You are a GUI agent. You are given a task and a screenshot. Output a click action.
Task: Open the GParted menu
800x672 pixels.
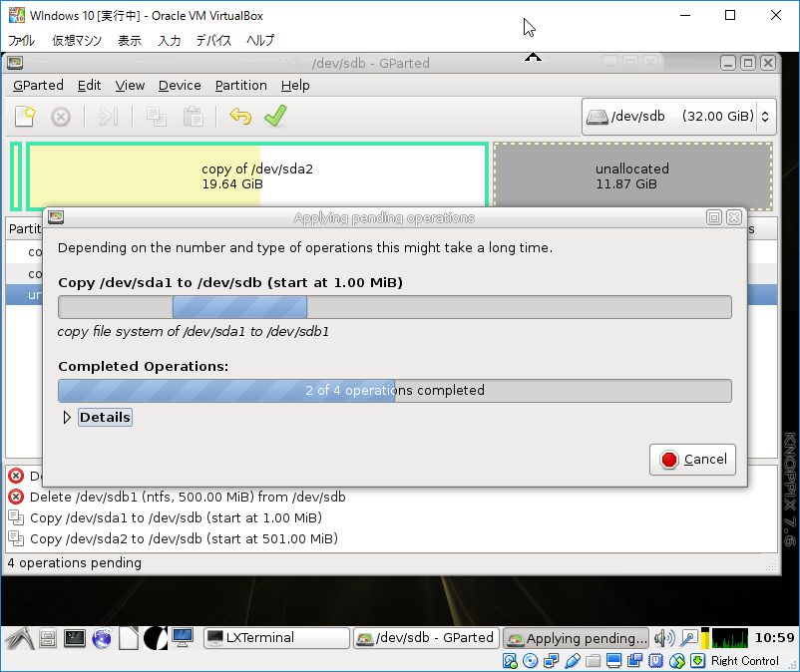point(38,85)
